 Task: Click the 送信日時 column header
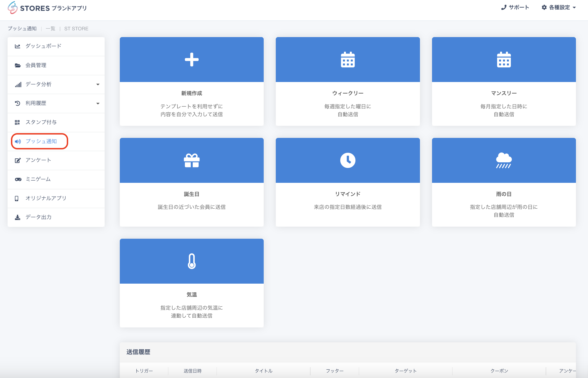[192, 371]
